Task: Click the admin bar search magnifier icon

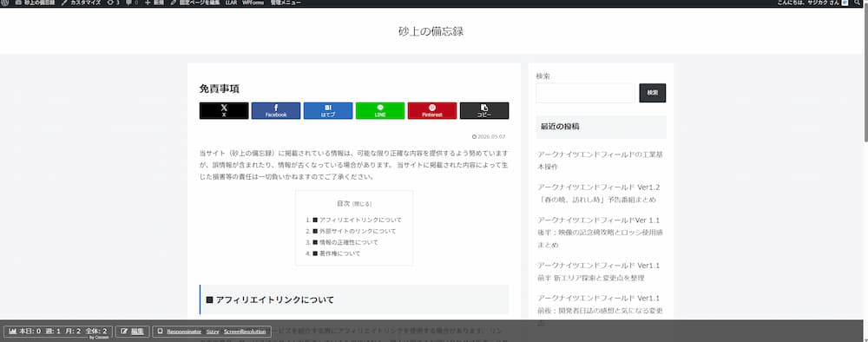Action: tap(857, 3)
